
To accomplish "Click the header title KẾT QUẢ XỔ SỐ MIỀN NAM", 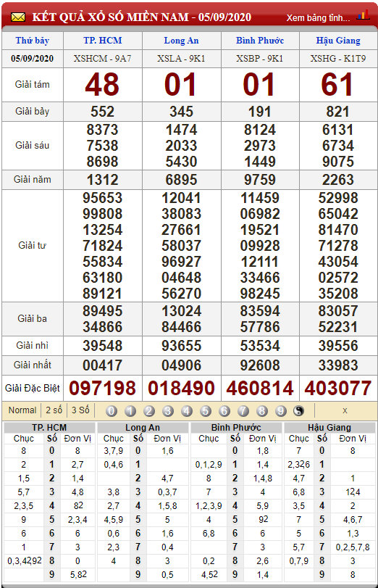I will (111, 17).
